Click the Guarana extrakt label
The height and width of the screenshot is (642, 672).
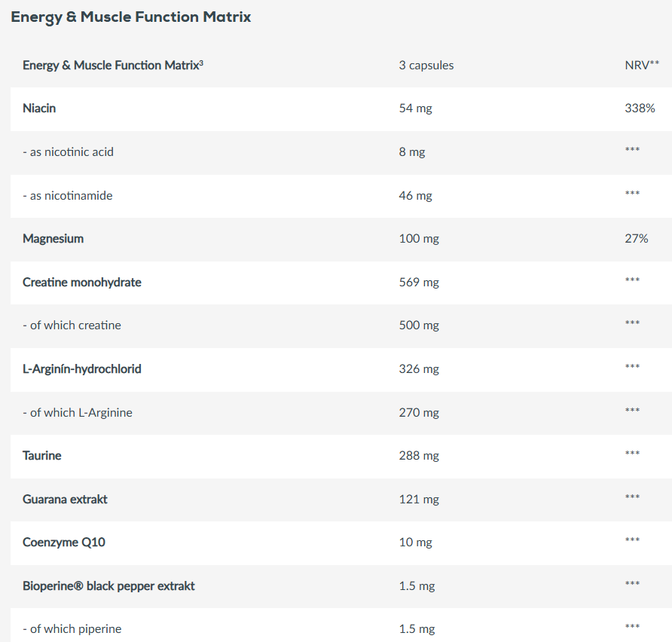[65, 500]
